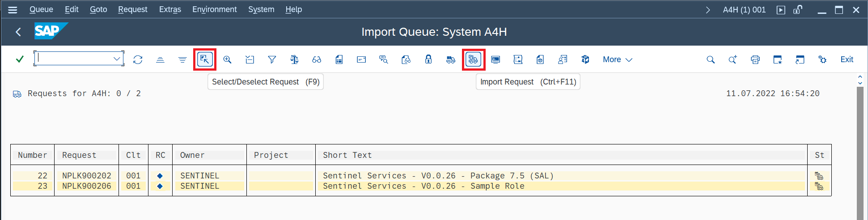The image size is (868, 220).
Task: Go back using the left arrow
Action: click(x=18, y=32)
